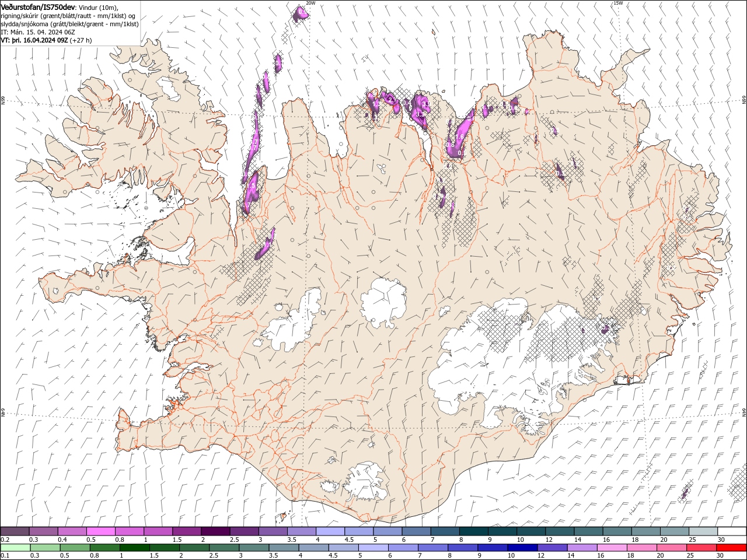Image resolution: width=747 pixels, height=560 pixels.
Task: Pick the upper legend swatch for 4–4.5
Action: [x=330, y=531]
